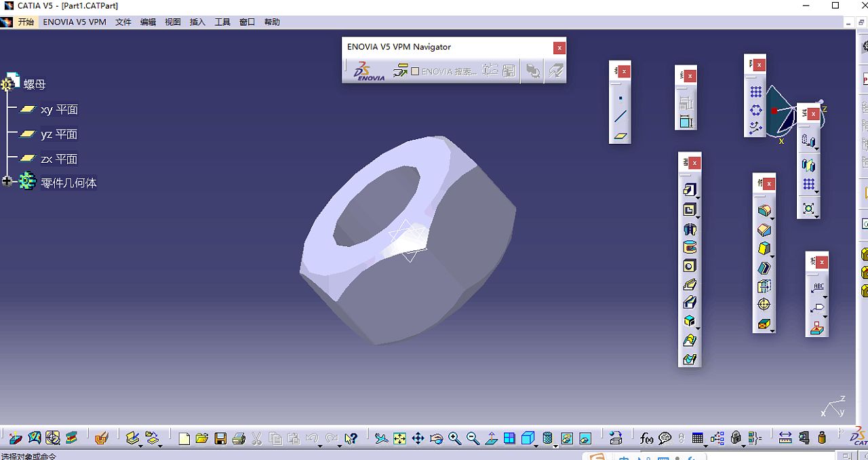Click the Save disk icon

pyautogui.click(x=220, y=438)
